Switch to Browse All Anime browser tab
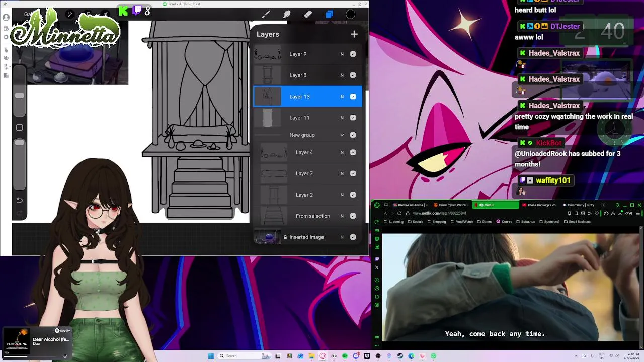 point(411,205)
